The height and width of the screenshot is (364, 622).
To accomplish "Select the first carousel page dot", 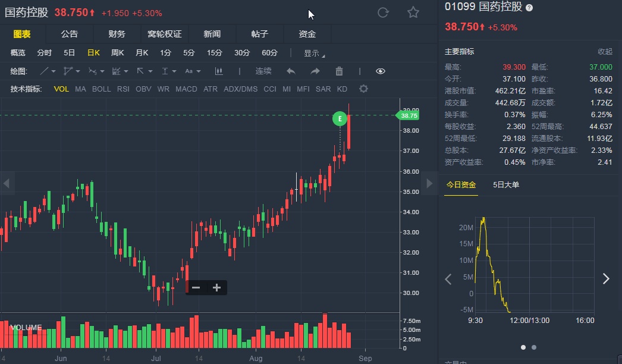I will click(523, 347).
